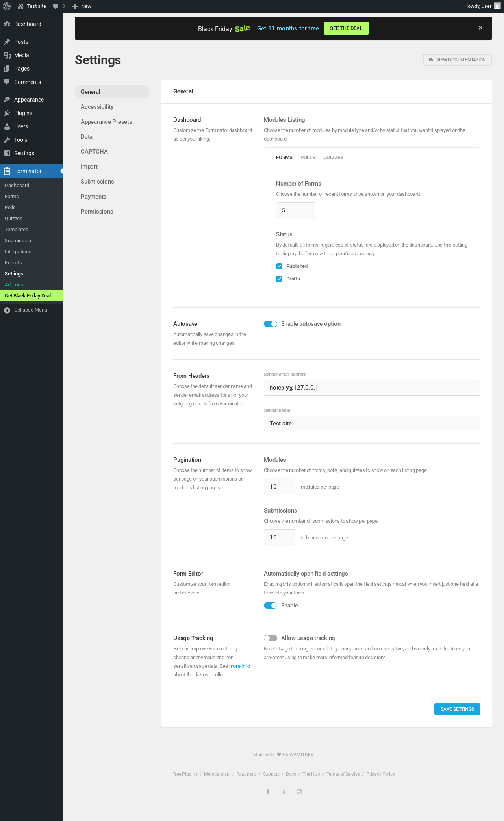Enable Allow usage tracking toggle
Image resolution: width=504 pixels, height=821 pixels.
pyautogui.click(x=271, y=638)
